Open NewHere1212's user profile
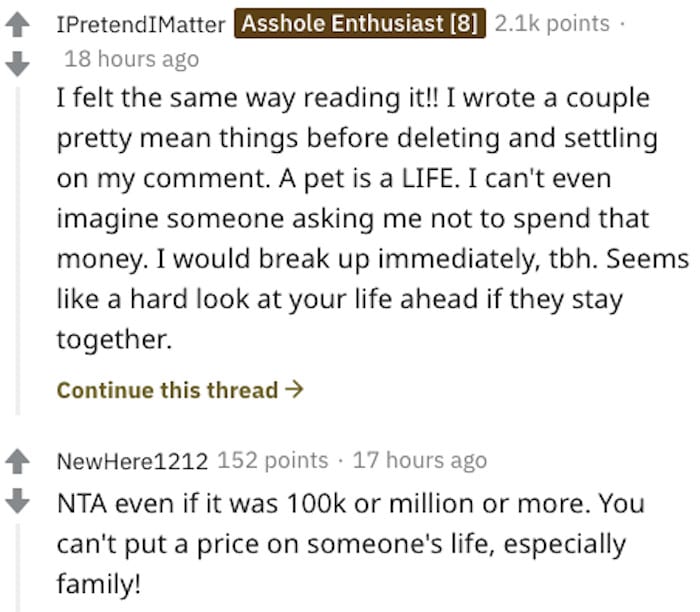The width and height of the screenshot is (700, 612). click(x=132, y=461)
